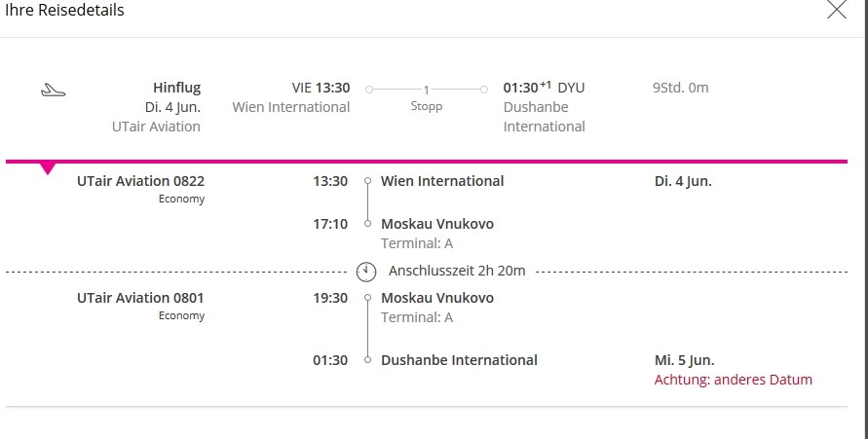
Task: Click the Di. 4 Jun. date in segment row
Action: pyautogui.click(x=683, y=181)
